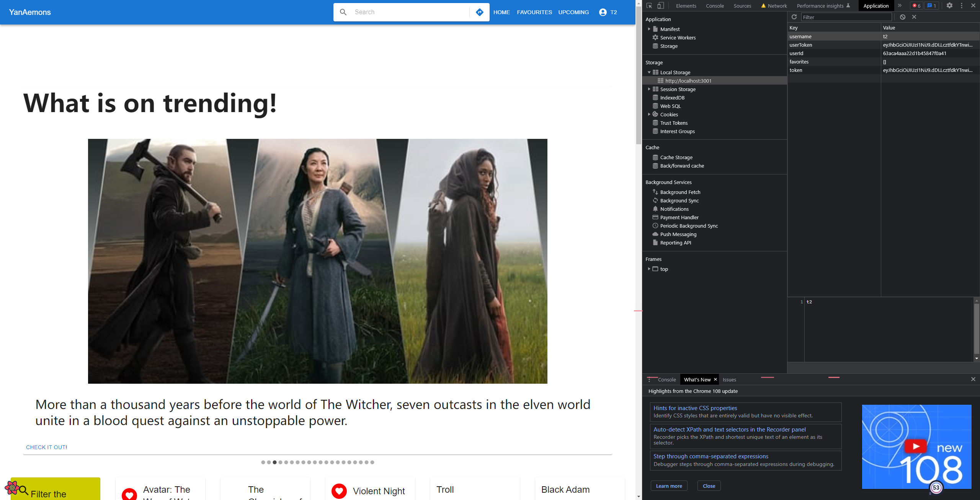
Task: Click the Learn more button
Action: click(x=669, y=486)
